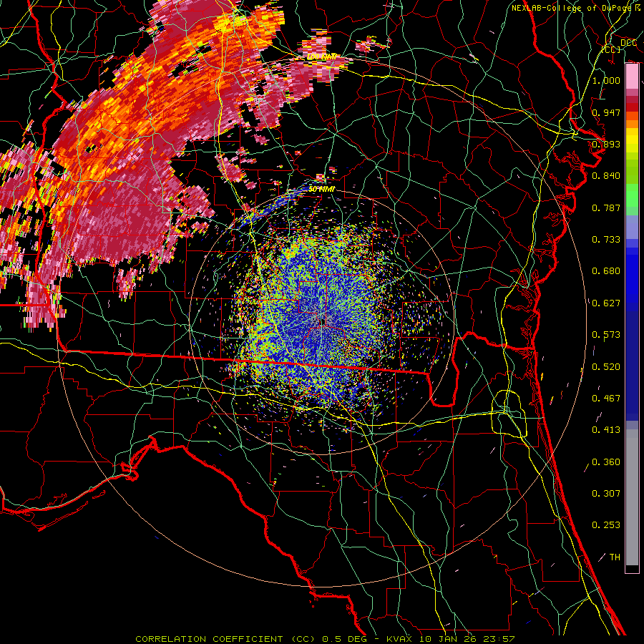Click the 0.840 legend value
This screenshot has height=644, width=644.
coord(606,176)
